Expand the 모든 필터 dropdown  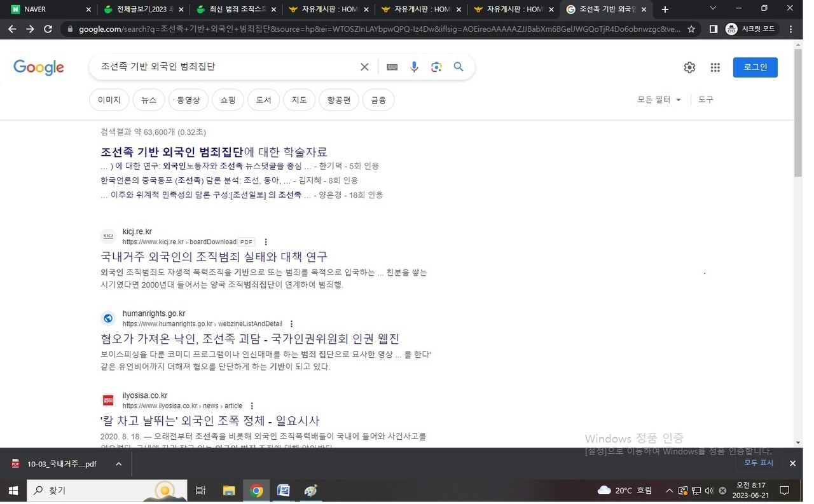659,100
